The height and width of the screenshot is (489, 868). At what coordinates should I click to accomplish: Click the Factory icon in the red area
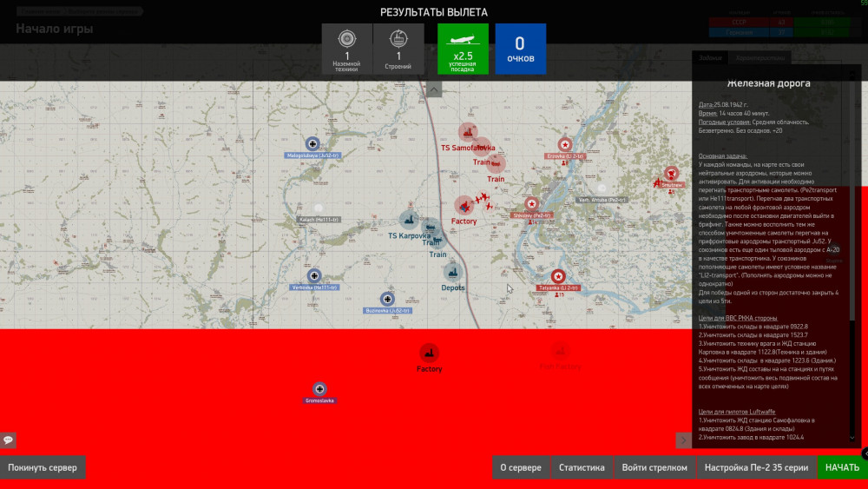point(429,354)
